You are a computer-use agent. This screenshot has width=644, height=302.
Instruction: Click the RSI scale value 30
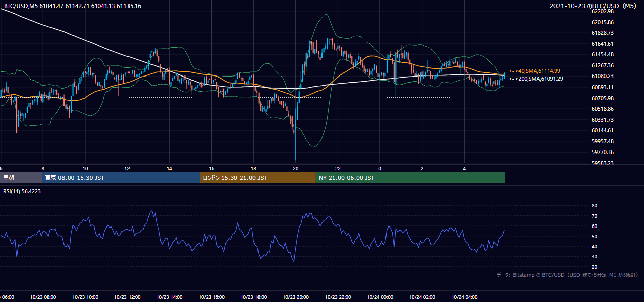pyautogui.click(x=594, y=257)
